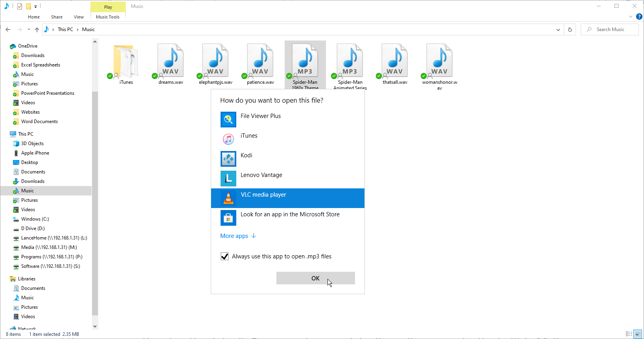Expand the More apps list

click(238, 236)
